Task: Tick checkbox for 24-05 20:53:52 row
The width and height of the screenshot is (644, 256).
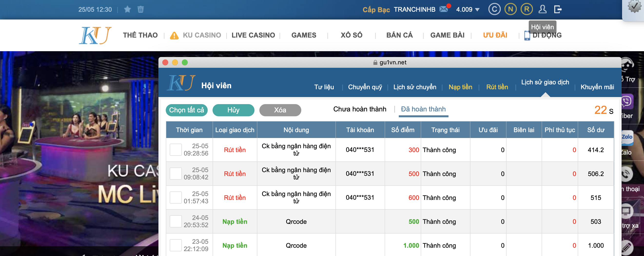Action: click(x=176, y=221)
